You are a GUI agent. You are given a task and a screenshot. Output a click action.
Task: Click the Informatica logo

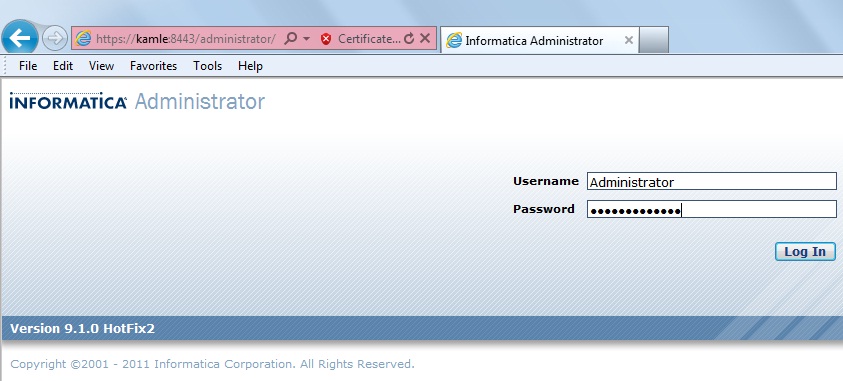(x=68, y=101)
